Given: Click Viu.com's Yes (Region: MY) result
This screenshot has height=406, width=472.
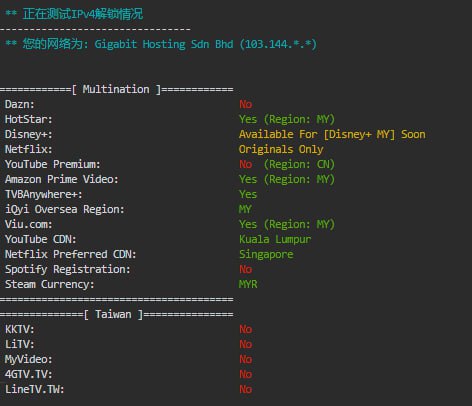Looking at the screenshot, I should (x=287, y=224).
